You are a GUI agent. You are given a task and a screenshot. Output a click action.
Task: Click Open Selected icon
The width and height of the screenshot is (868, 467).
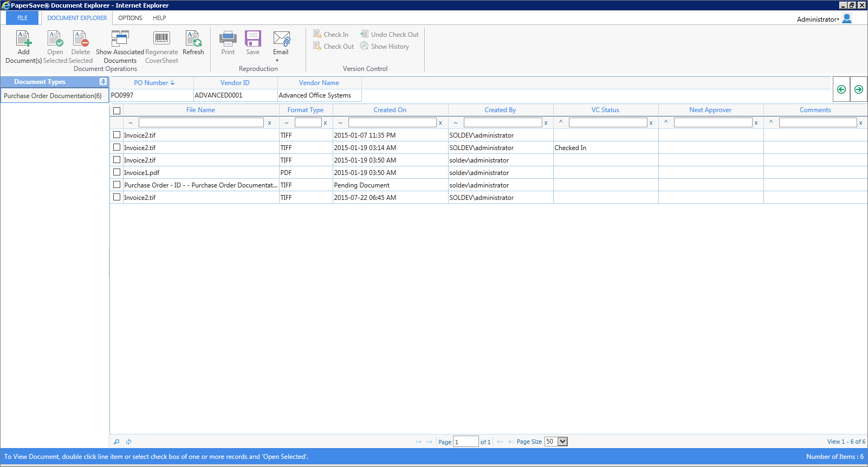click(55, 38)
